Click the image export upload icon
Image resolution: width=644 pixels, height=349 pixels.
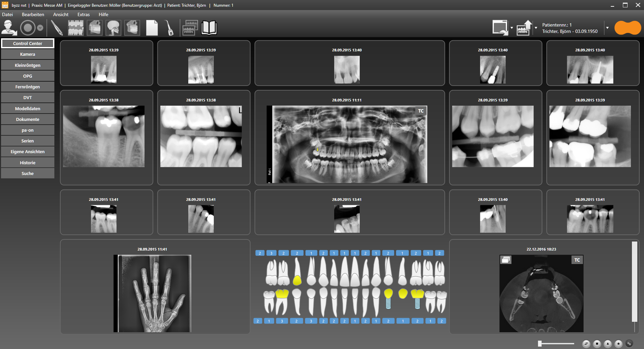tap(524, 28)
